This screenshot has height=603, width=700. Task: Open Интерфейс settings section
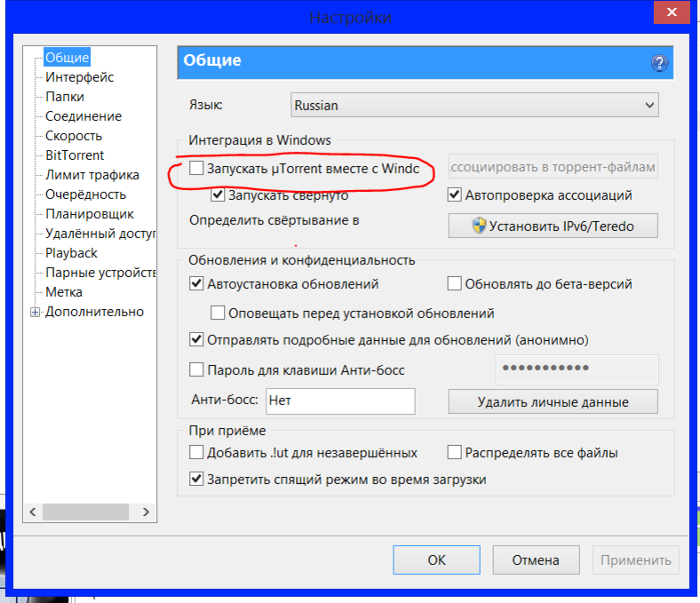click(x=79, y=76)
